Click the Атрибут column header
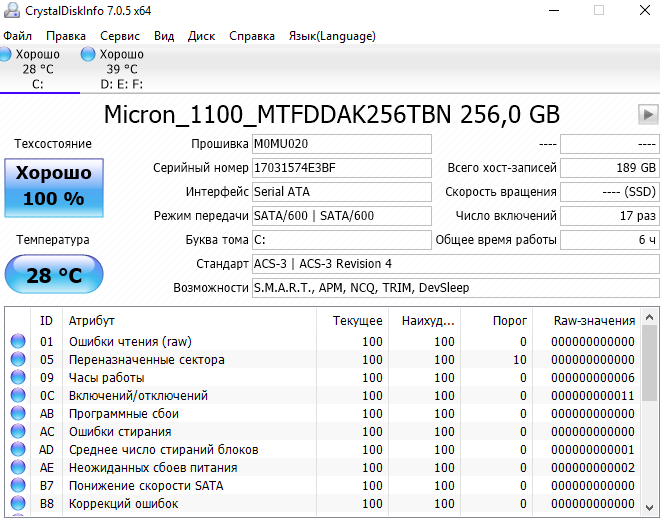660x522 pixels. (189, 321)
